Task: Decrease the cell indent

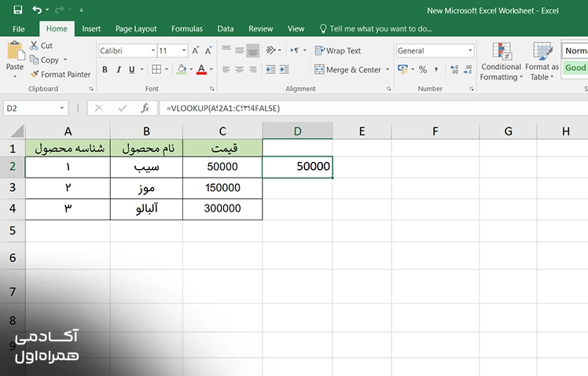Action: (270, 69)
